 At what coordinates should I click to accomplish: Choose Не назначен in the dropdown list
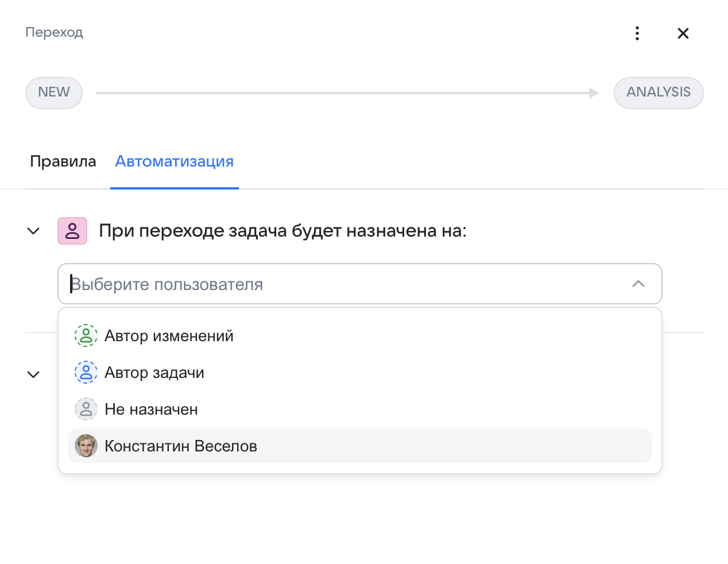[152, 409]
